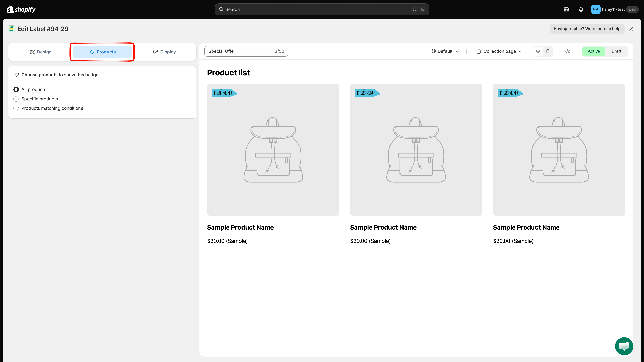Open the notifications bell
644x362 pixels.
(581, 9)
